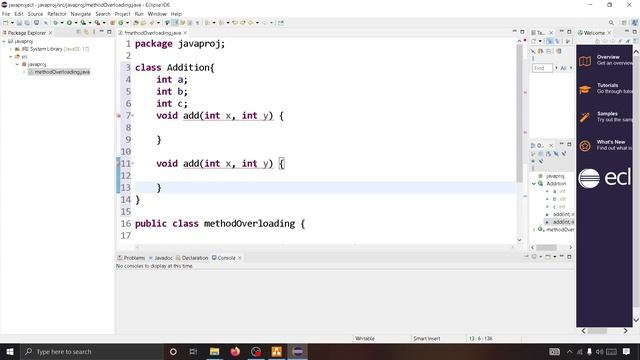
Task: Click the New file toolbar icon
Action: pos(5,23)
